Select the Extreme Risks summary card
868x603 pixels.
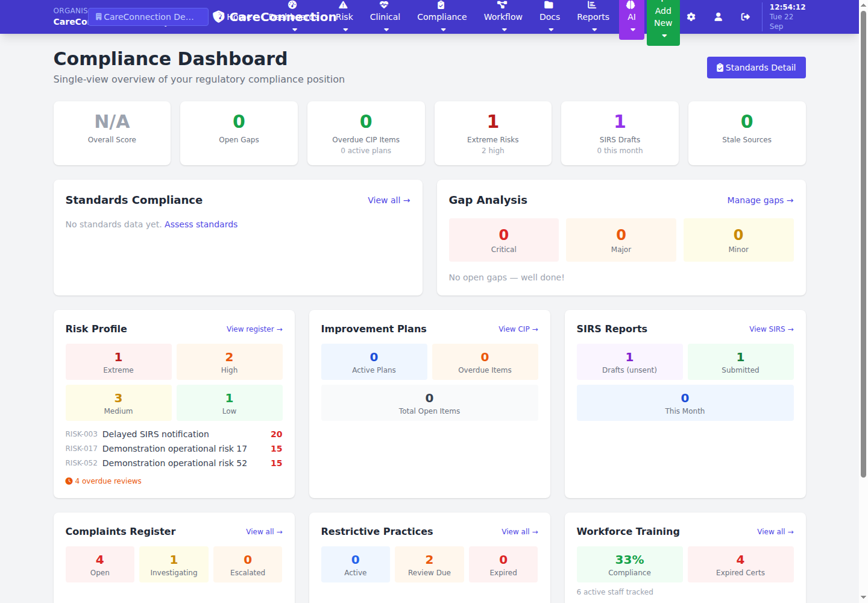493,133
